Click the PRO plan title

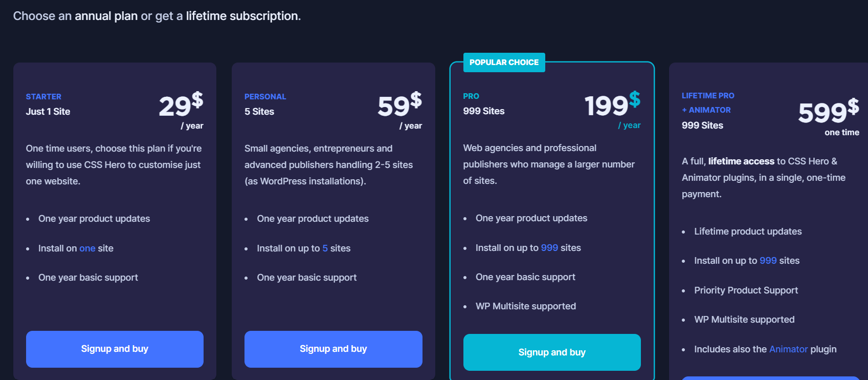[471, 96]
